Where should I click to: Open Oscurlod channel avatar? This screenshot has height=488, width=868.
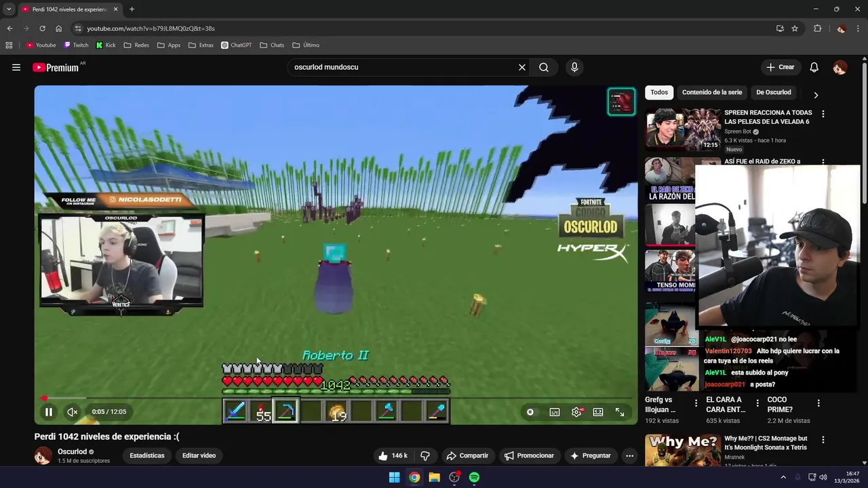click(x=43, y=455)
